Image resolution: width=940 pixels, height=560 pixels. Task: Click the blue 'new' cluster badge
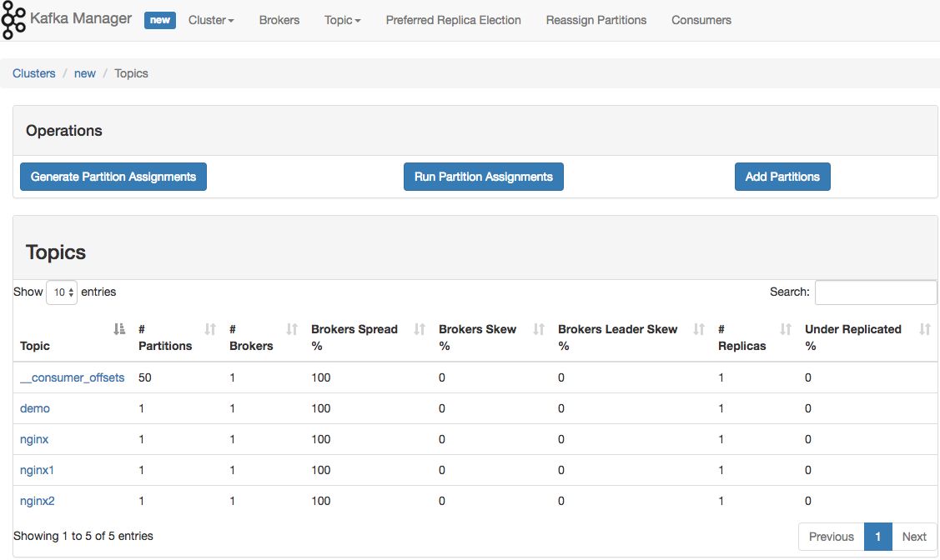160,20
